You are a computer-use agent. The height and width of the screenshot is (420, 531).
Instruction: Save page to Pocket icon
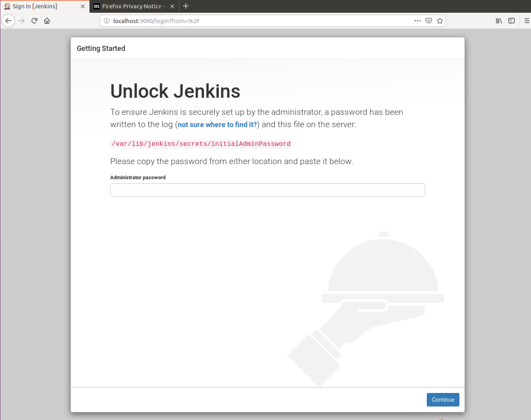[429, 21]
